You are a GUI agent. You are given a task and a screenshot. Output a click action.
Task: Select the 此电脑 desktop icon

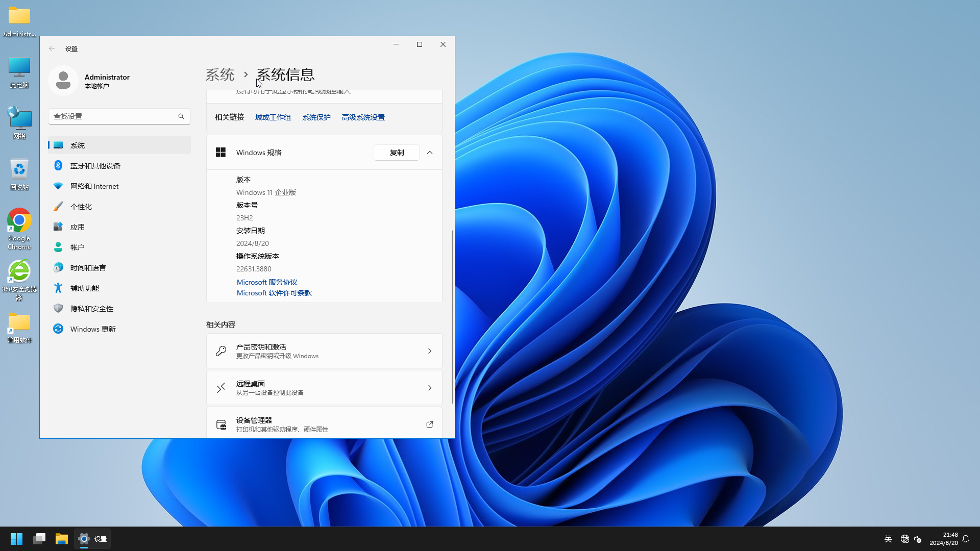click(x=19, y=72)
